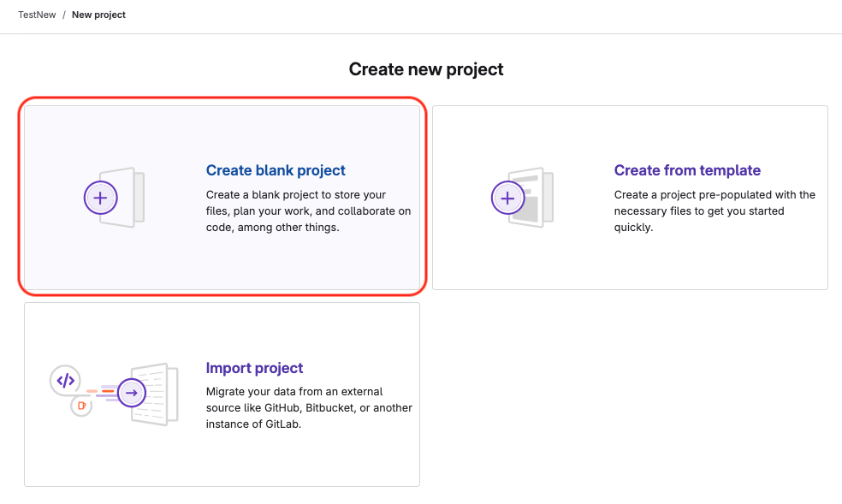This screenshot has width=842, height=504.
Task: Click the template description about pre-populated files
Action: click(715, 211)
